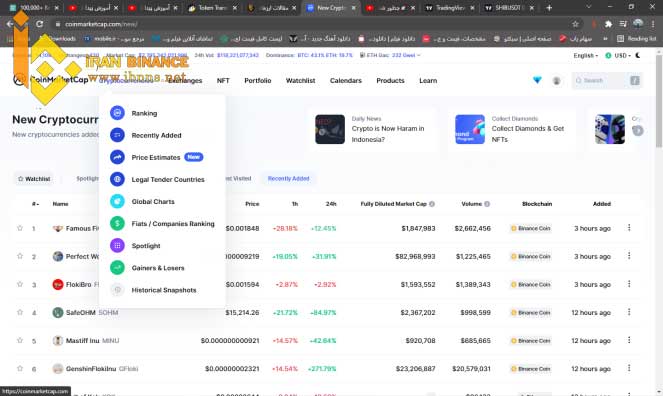Select the Recently Added tab
The width and height of the screenshot is (663, 396).
point(288,178)
